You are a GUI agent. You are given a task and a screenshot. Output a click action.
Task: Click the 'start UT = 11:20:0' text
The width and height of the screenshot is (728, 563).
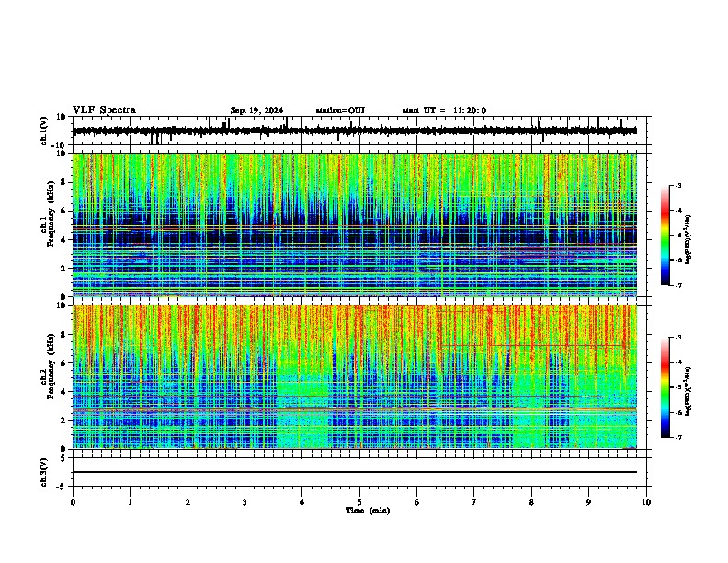444,110
